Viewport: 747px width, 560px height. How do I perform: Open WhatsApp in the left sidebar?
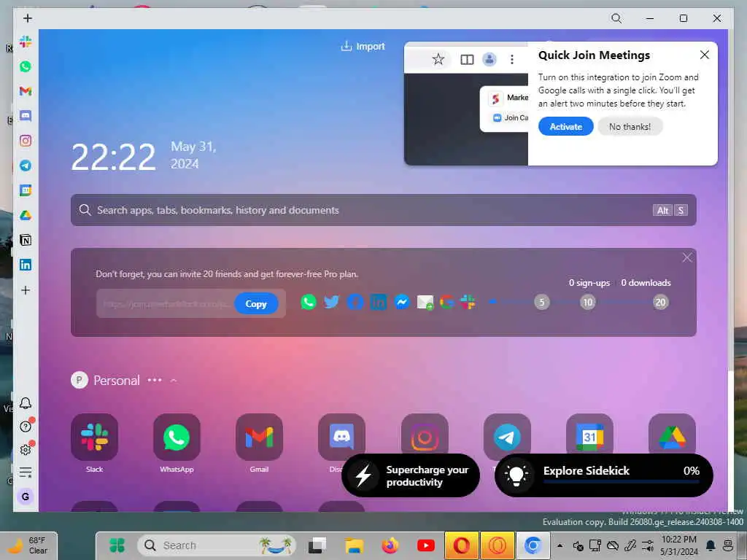tap(26, 66)
